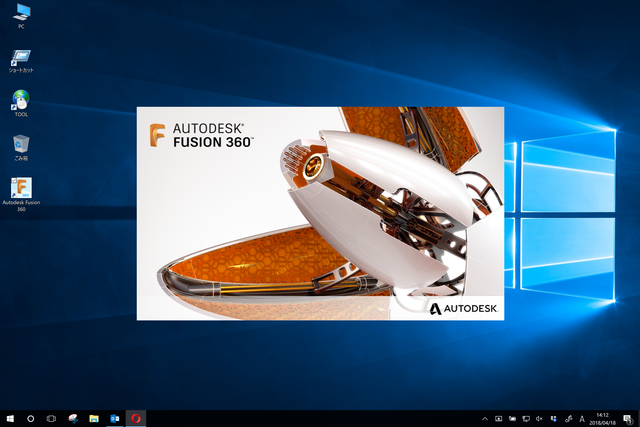Image resolution: width=640 pixels, height=427 pixels.
Task: Open the clock showing 14:12
Action: click(602, 419)
